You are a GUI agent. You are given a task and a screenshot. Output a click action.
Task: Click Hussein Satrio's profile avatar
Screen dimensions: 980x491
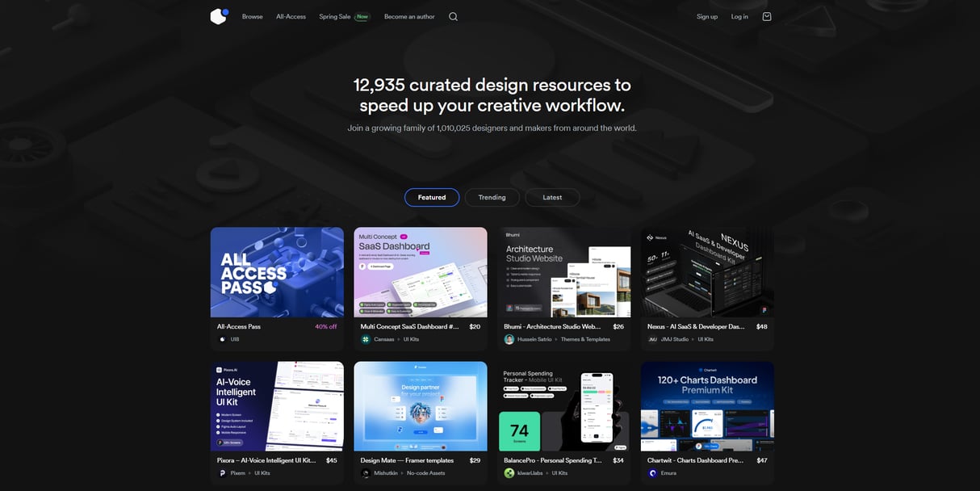coord(509,339)
